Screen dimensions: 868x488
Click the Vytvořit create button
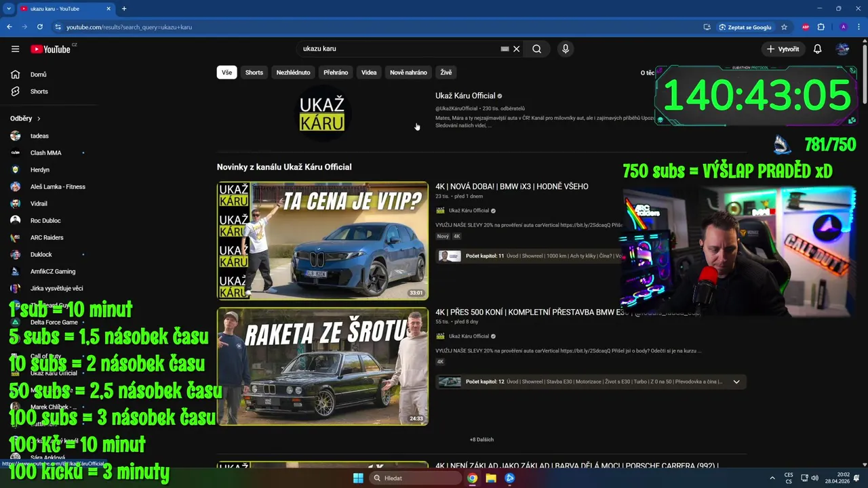point(783,49)
